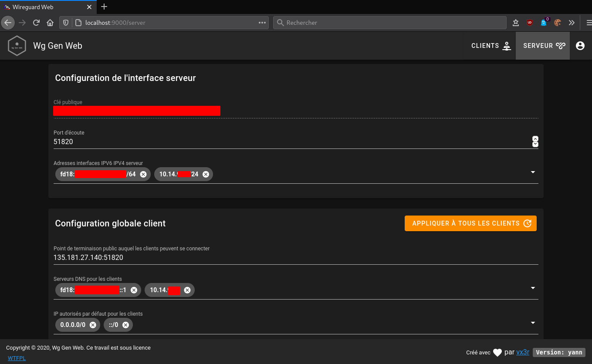Expand the server interface addresses dropdown
This screenshot has height=364, width=592.
533,172
